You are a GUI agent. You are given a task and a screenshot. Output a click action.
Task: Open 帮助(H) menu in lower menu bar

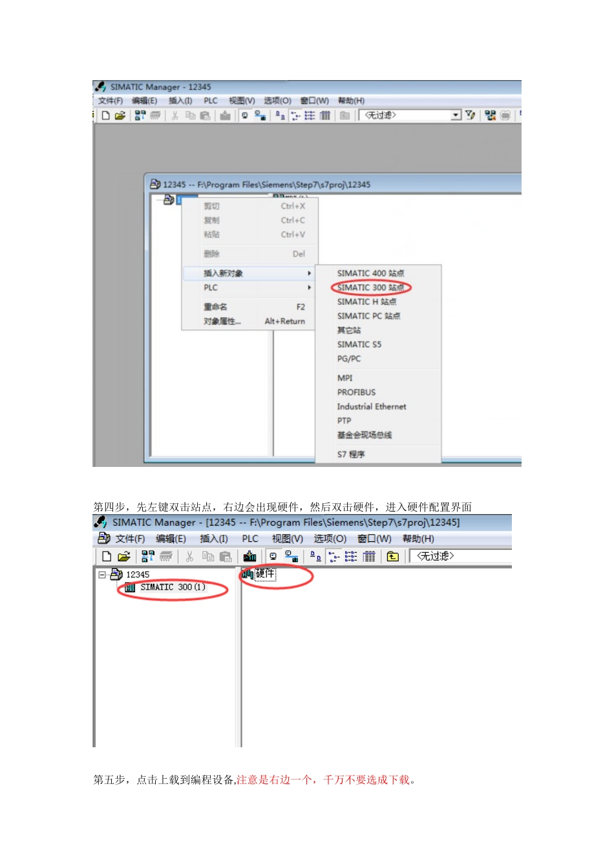pos(418,539)
